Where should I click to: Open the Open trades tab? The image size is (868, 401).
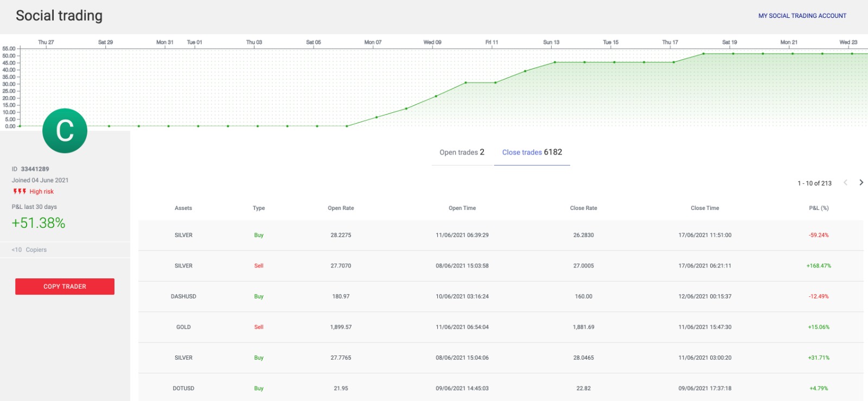[462, 152]
